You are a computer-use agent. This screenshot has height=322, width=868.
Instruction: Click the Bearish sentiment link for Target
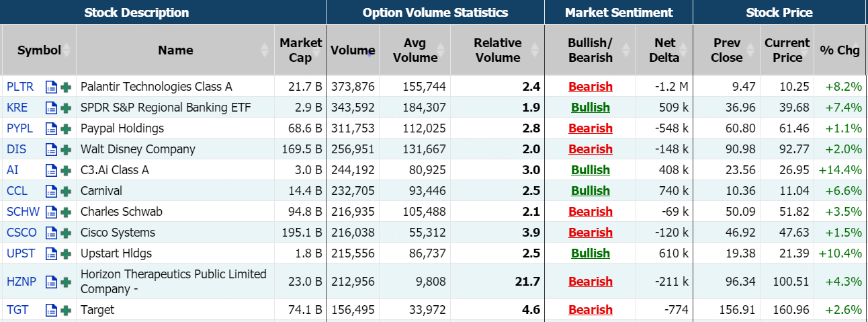click(x=590, y=310)
